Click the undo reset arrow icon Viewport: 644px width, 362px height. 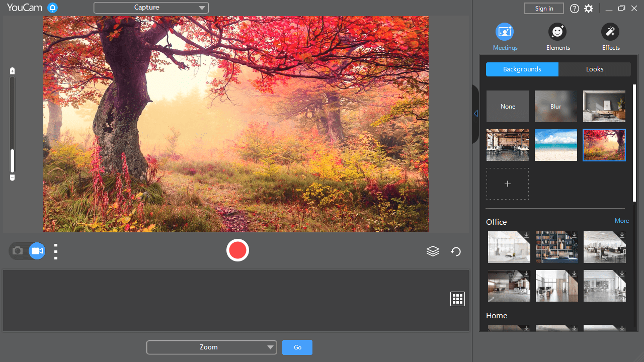click(456, 251)
